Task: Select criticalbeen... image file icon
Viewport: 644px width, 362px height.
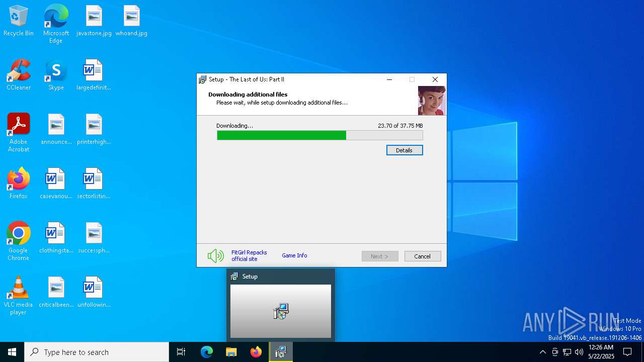Action: (56, 293)
